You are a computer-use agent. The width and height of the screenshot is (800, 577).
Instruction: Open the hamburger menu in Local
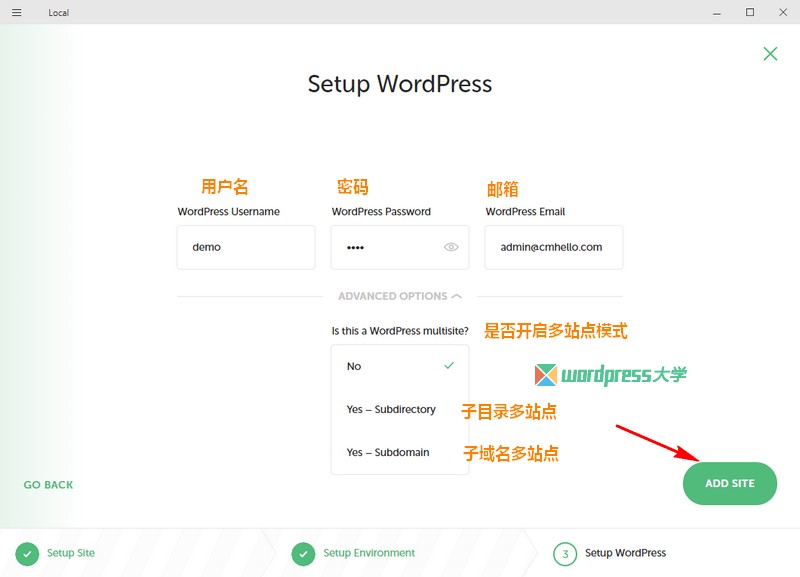pos(16,12)
